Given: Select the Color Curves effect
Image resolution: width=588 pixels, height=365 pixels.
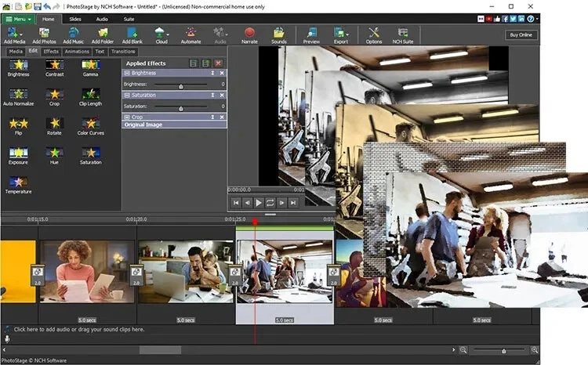Looking at the screenshot, I should 91,124.
